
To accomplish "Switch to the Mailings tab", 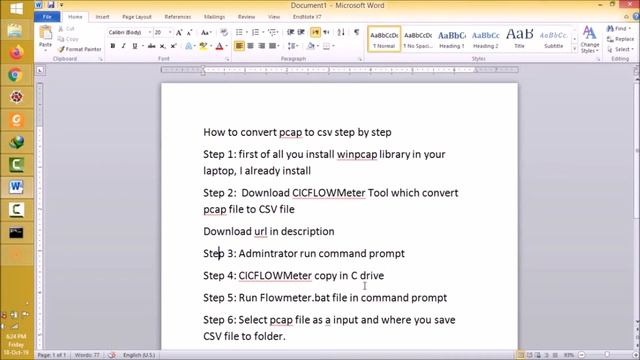I will click(214, 17).
